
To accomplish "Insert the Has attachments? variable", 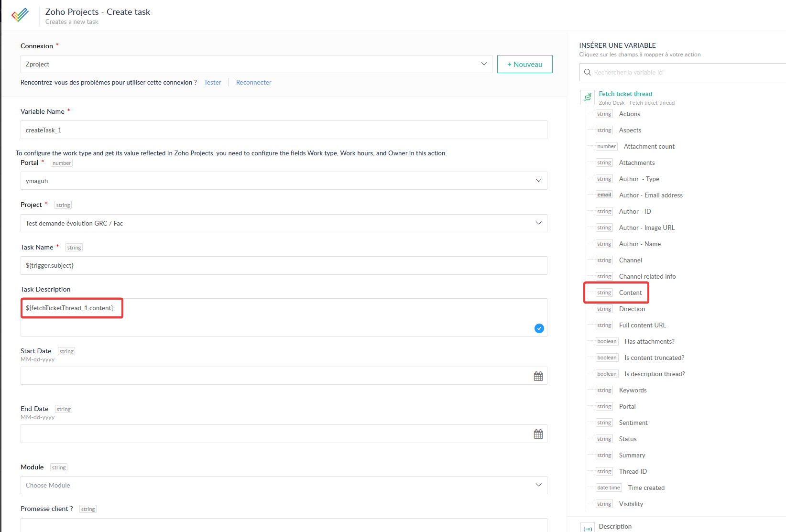I will pyautogui.click(x=649, y=341).
